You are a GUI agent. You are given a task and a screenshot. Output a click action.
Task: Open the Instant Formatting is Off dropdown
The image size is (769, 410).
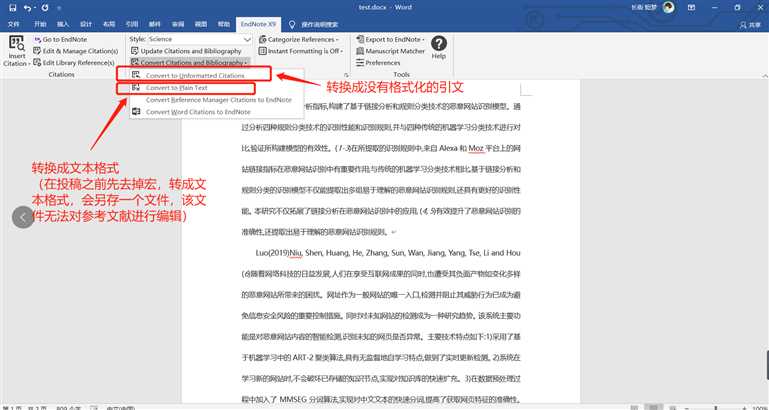click(x=301, y=51)
